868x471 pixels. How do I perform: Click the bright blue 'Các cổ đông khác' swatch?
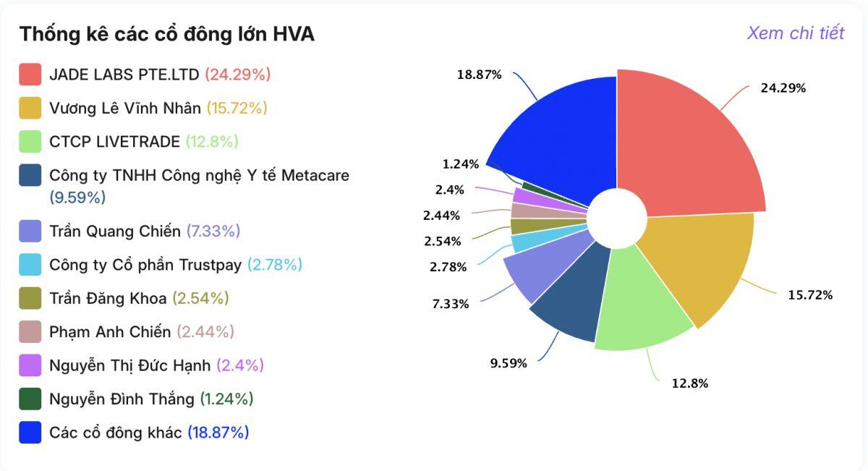click(30, 433)
